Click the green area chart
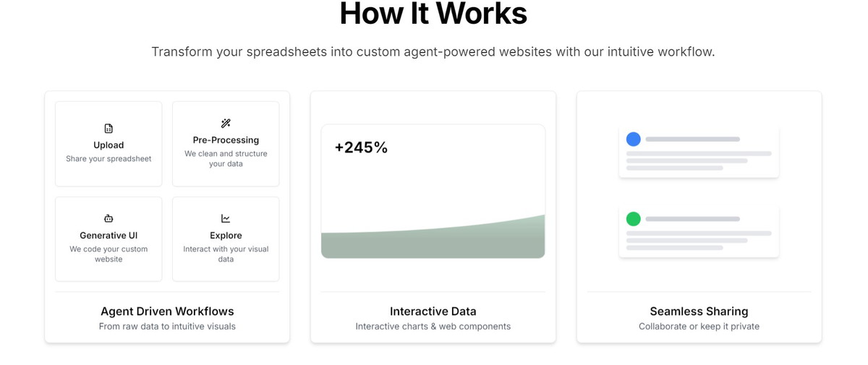This screenshot has height=365, width=868. coord(433,236)
